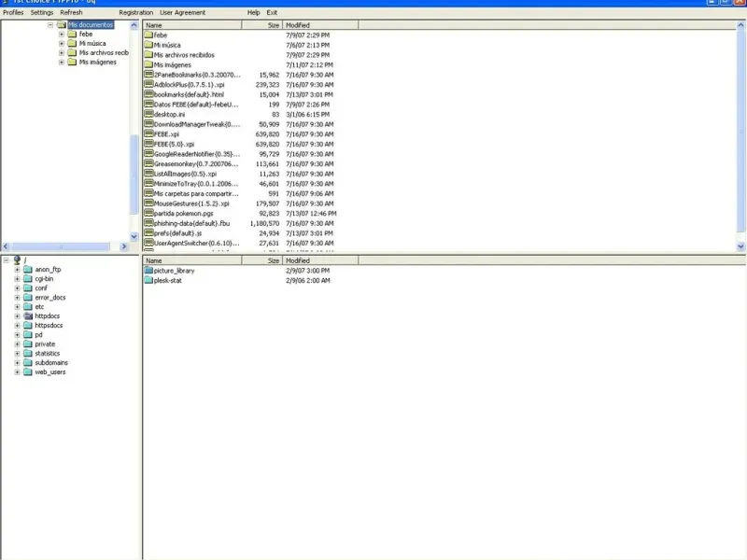Click Exit in the menu bar
The image size is (747, 560).
(272, 12)
